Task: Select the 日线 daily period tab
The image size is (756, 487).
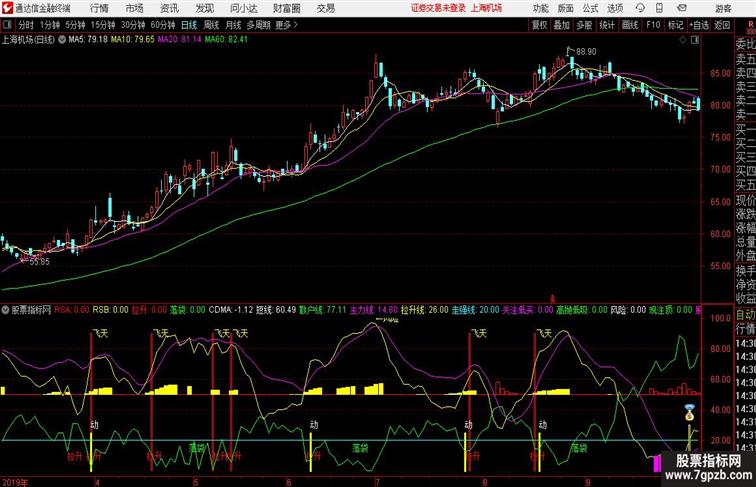Action: pos(189,25)
